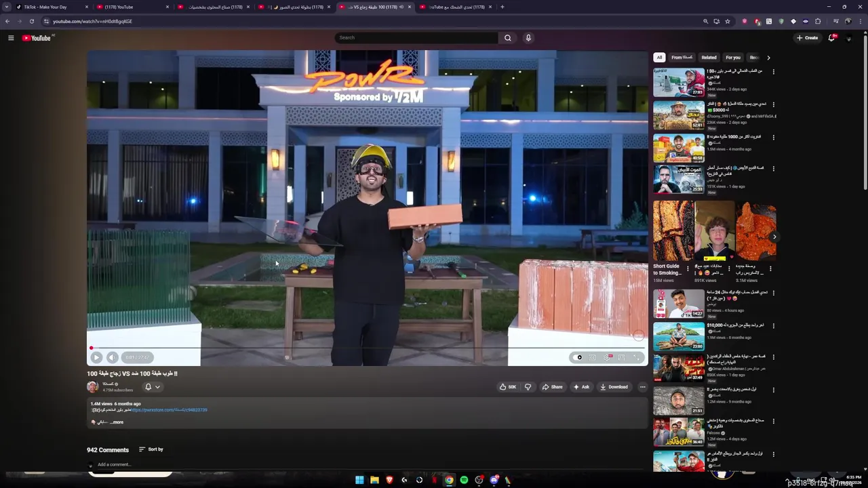Image resolution: width=868 pixels, height=488 pixels.
Task: Open the 21:51 recommended video thumbnail
Action: pos(679,401)
